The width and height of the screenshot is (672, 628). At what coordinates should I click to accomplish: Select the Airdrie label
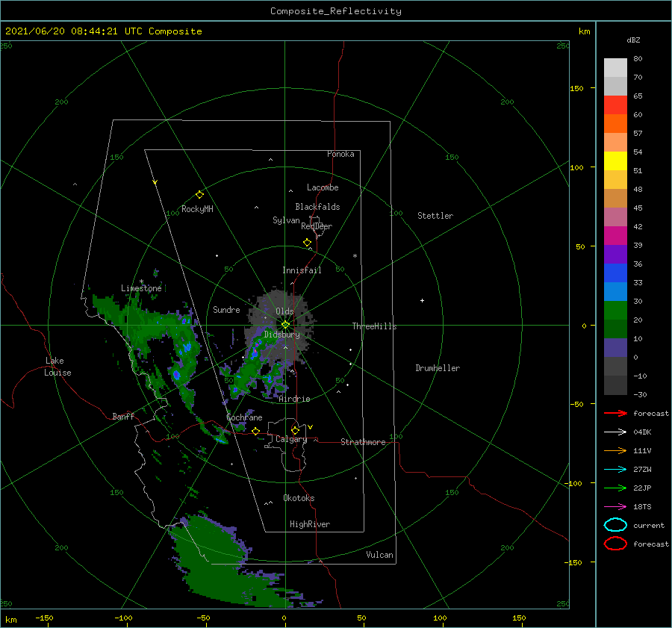pos(294,399)
